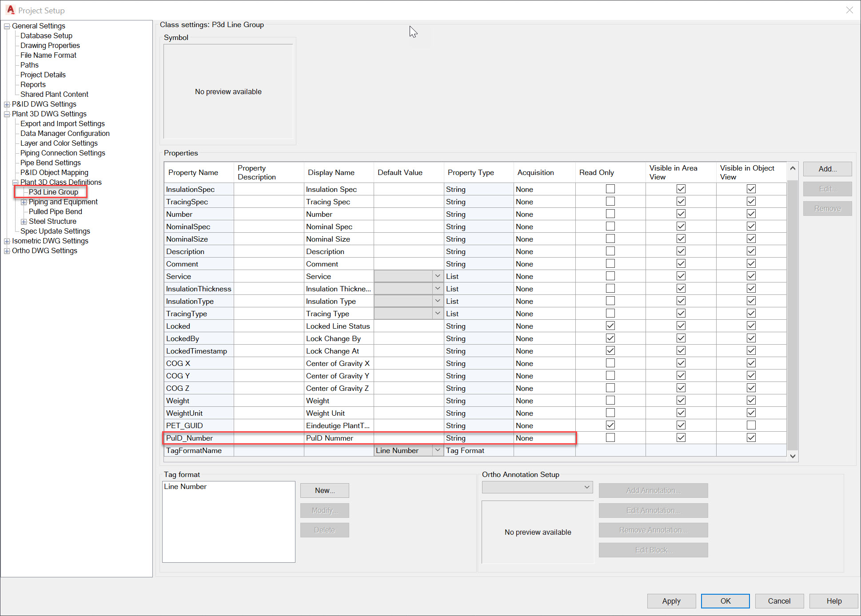Enable Read Only for InsulationSpec
The width and height of the screenshot is (861, 616).
(x=610, y=188)
